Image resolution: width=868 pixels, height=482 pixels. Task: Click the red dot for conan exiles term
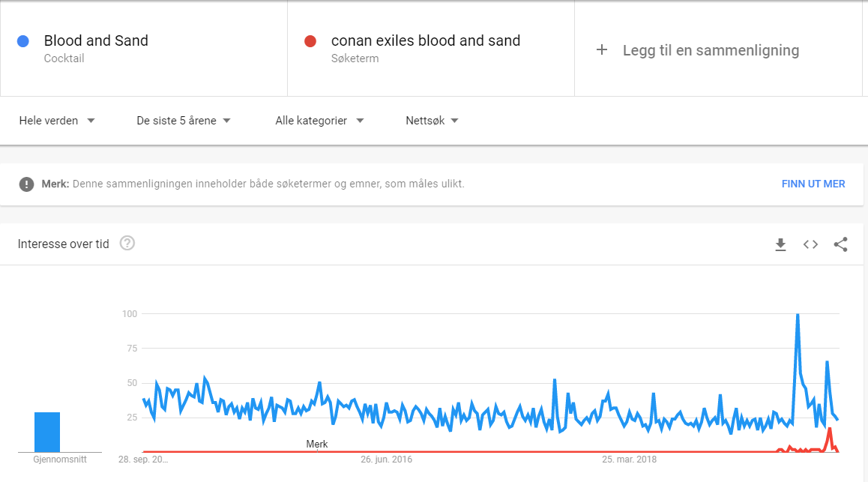(x=310, y=41)
